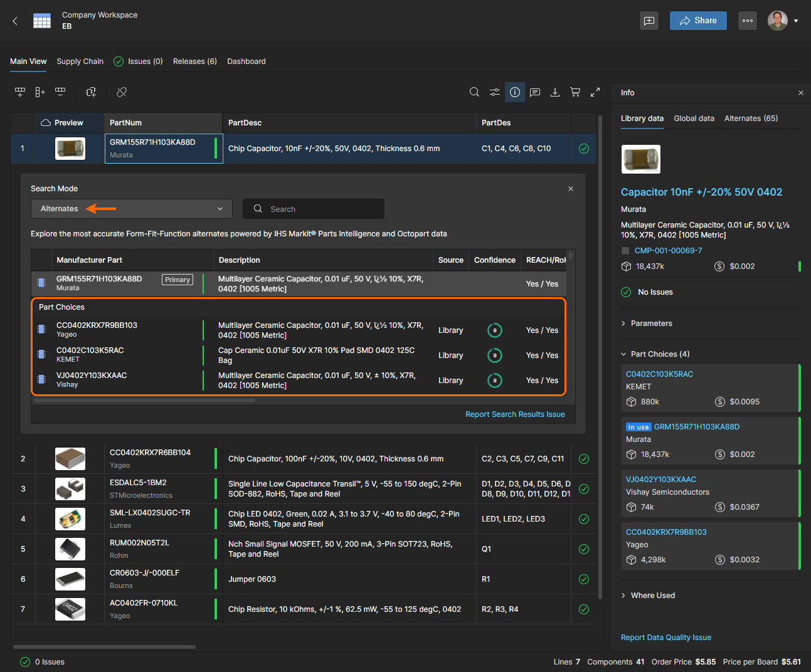This screenshot has width=811, height=672.
Task: Open the comments toolbar icon
Action: (535, 92)
